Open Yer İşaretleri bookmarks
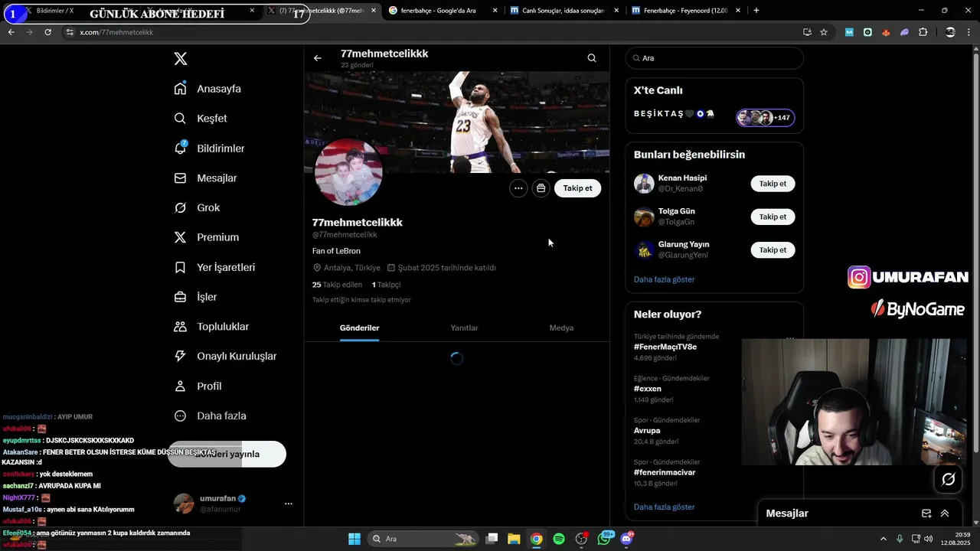 214,267
